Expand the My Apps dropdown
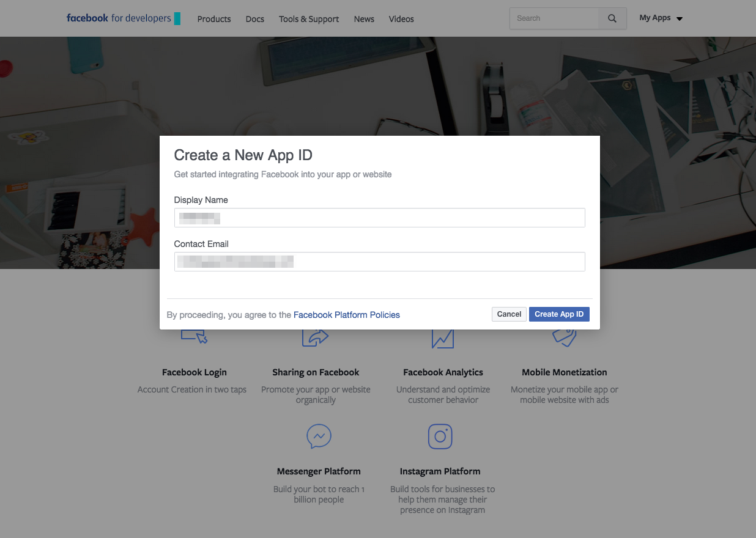 pos(661,18)
